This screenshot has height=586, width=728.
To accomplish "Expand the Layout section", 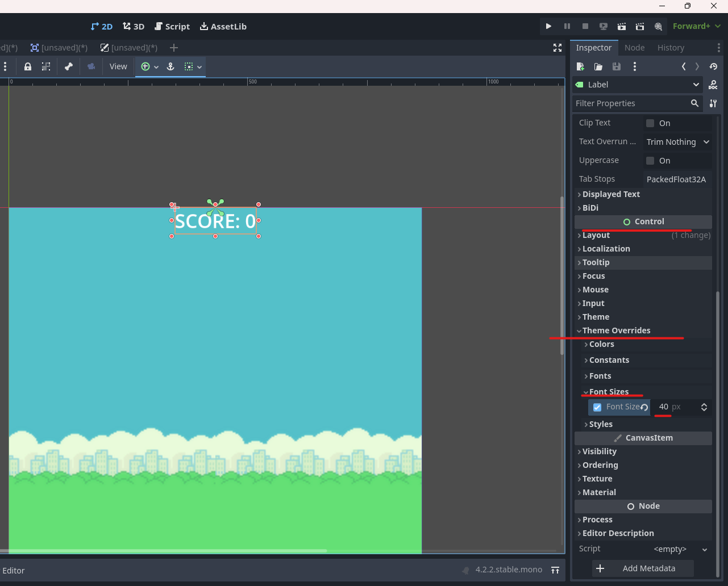I will (x=596, y=235).
